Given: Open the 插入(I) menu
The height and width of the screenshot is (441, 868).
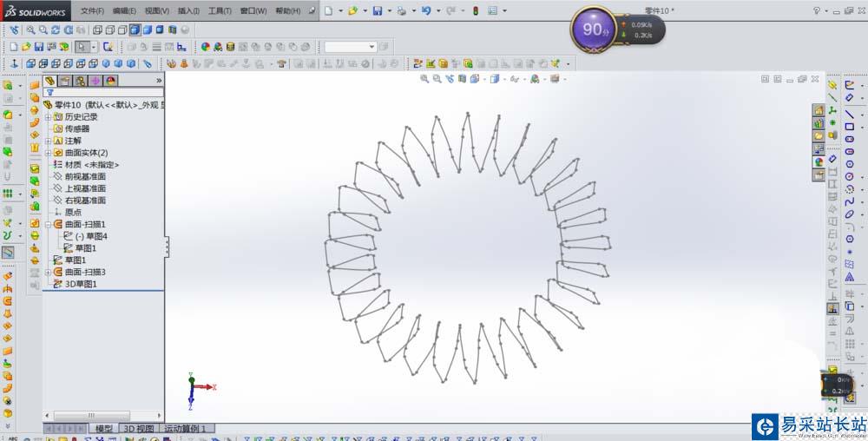Looking at the screenshot, I should [188, 10].
